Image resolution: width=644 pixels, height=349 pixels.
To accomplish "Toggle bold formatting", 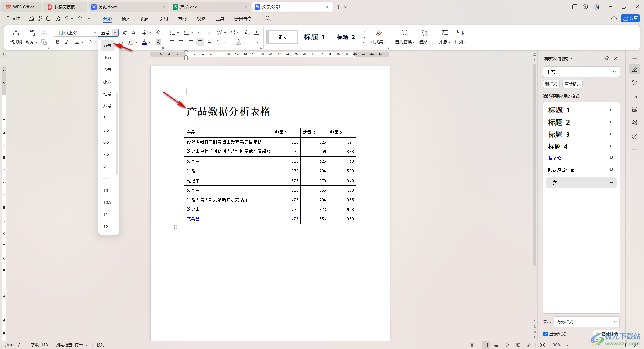I will [x=58, y=42].
